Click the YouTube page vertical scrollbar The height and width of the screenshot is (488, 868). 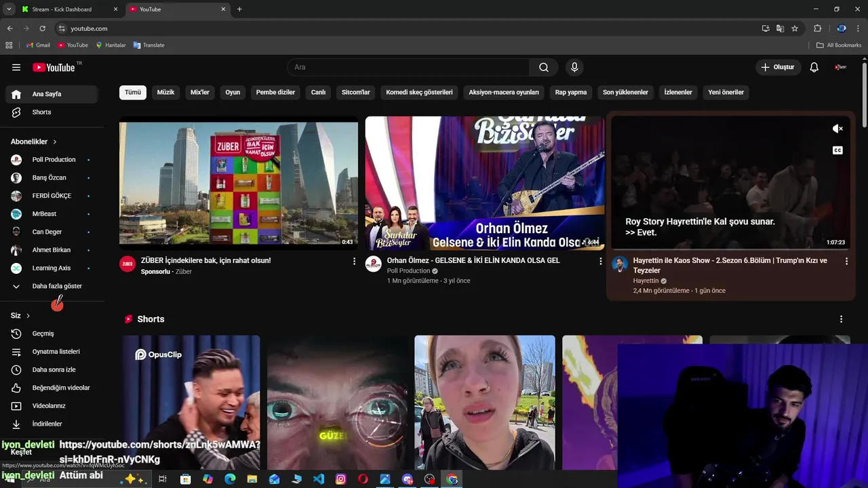pos(865,95)
